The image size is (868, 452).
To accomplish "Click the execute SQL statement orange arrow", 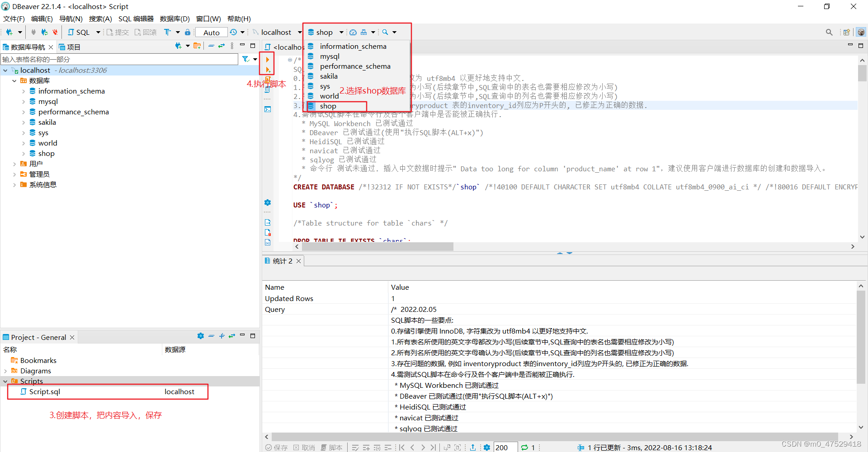I will pos(268,60).
